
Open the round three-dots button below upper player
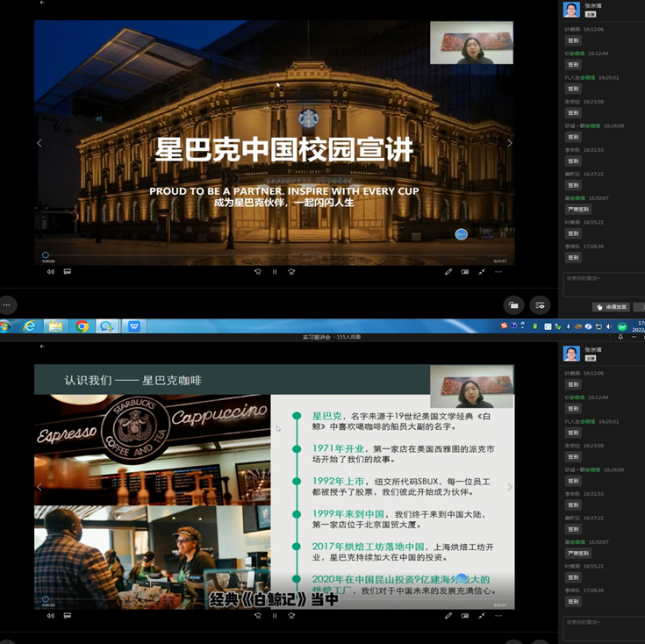click(7, 305)
